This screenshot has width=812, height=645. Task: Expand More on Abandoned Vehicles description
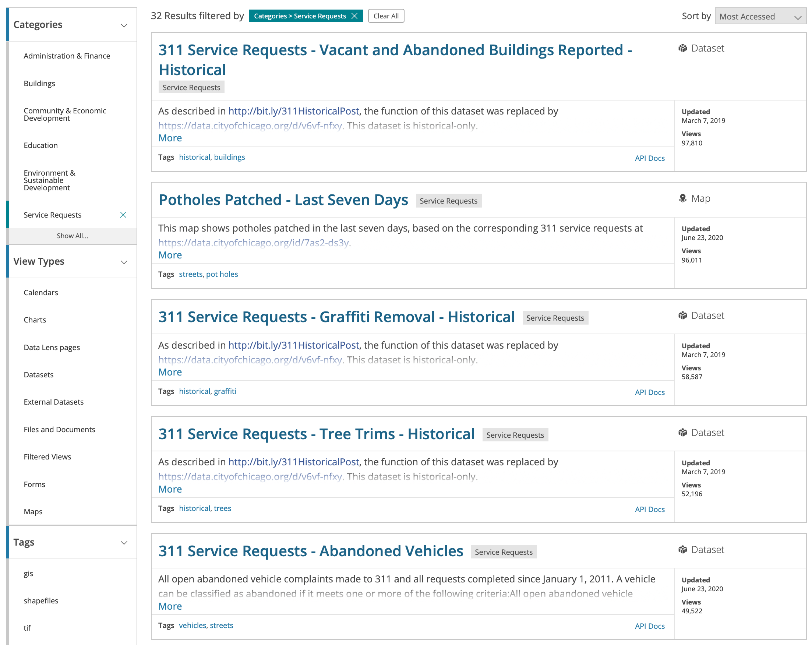[170, 606]
